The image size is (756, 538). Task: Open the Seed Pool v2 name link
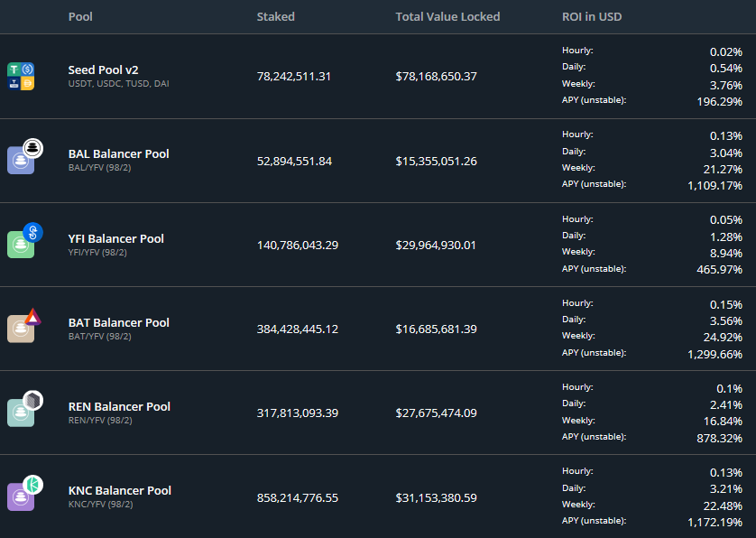point(103,70)
